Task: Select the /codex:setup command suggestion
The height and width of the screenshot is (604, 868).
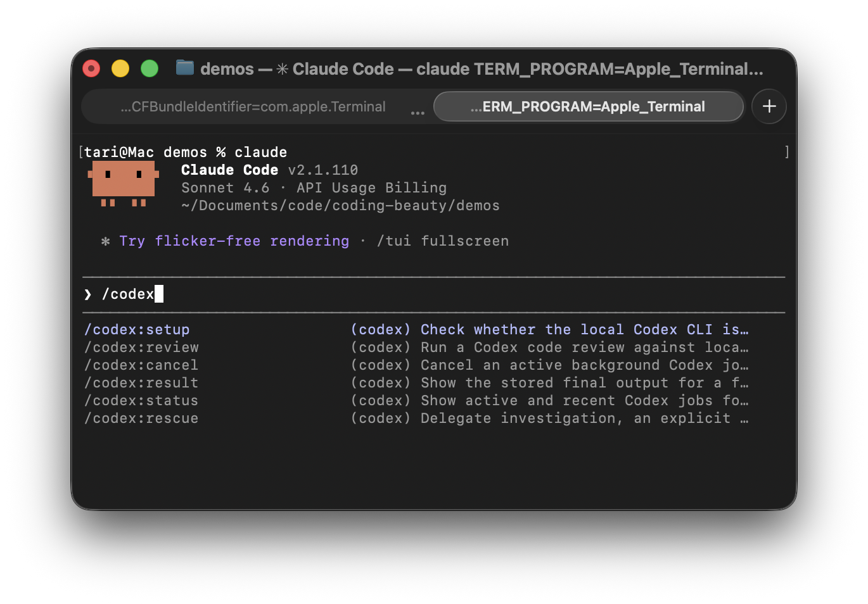Action: [x=137, y=330]
